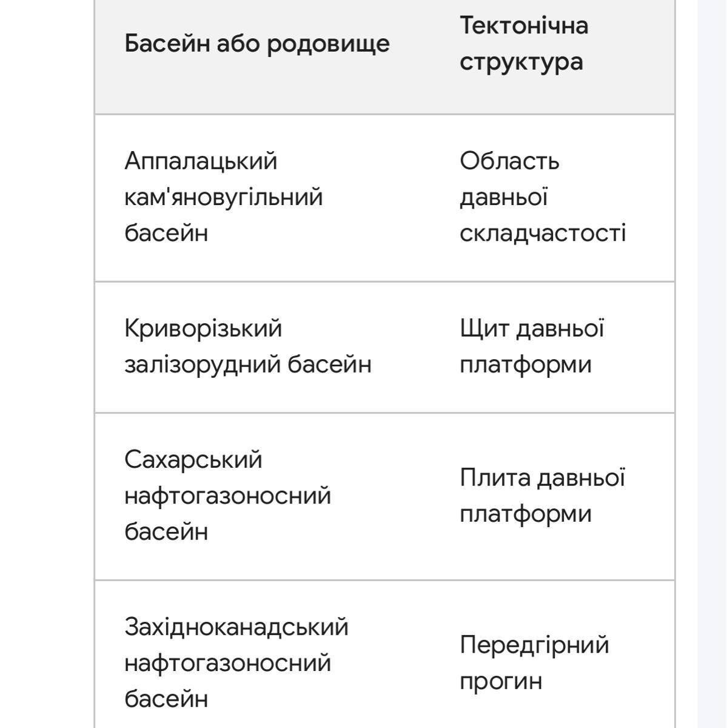This screenshot has width=727, height=728.
Task: Click the word "Аппалацький"
Action: pyautogui.click(x=201, y=161)
